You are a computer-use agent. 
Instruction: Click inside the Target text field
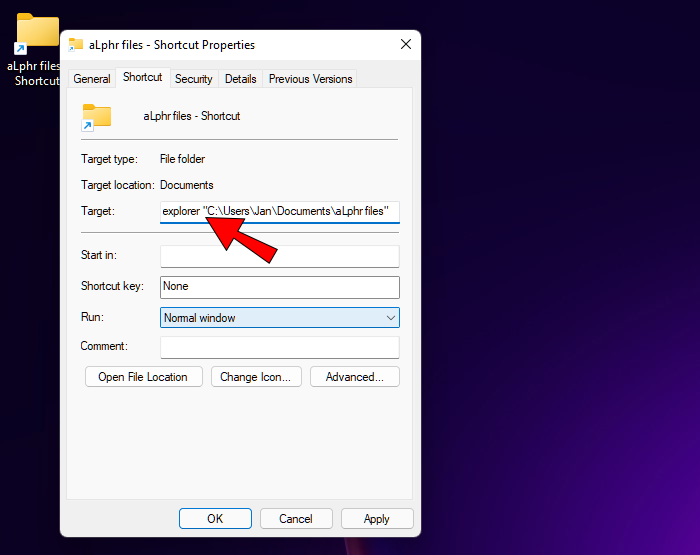(x=280, y=212)
